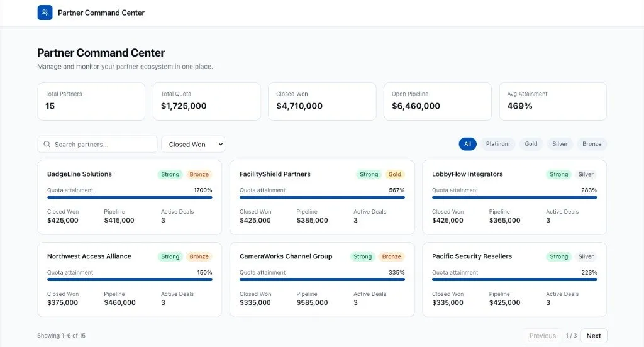Click the 1700% attainment value

click(203, 190)
